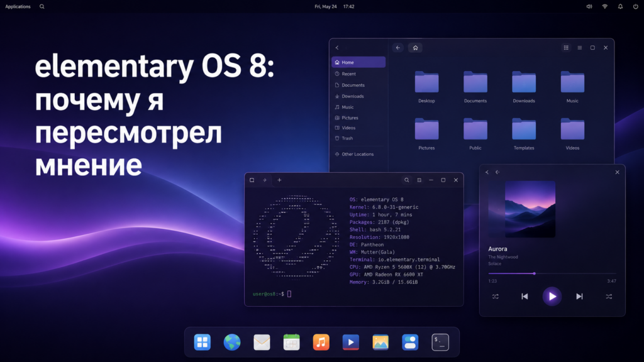Select the Music folder icon

pyautogui.click(x=572, y=82)
